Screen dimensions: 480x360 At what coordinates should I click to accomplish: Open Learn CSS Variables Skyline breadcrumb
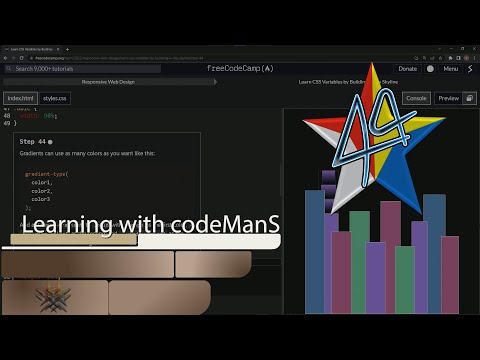(x=348, y=82)
